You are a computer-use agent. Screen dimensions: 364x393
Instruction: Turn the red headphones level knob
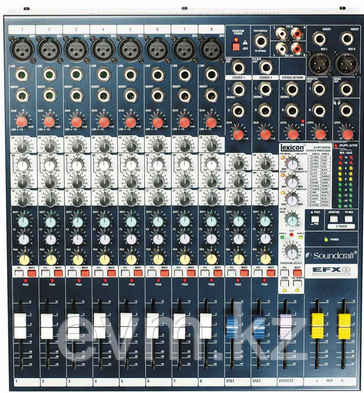point(348,134)
